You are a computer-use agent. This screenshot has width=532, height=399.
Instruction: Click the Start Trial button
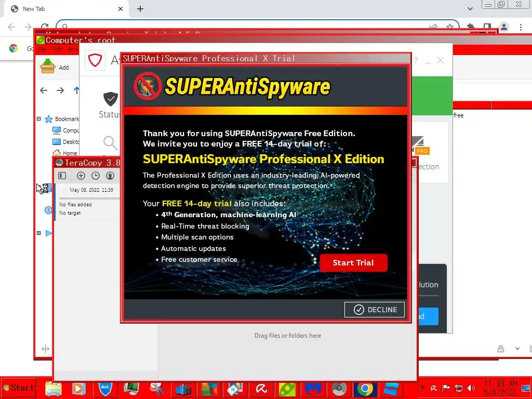[353, 262]
